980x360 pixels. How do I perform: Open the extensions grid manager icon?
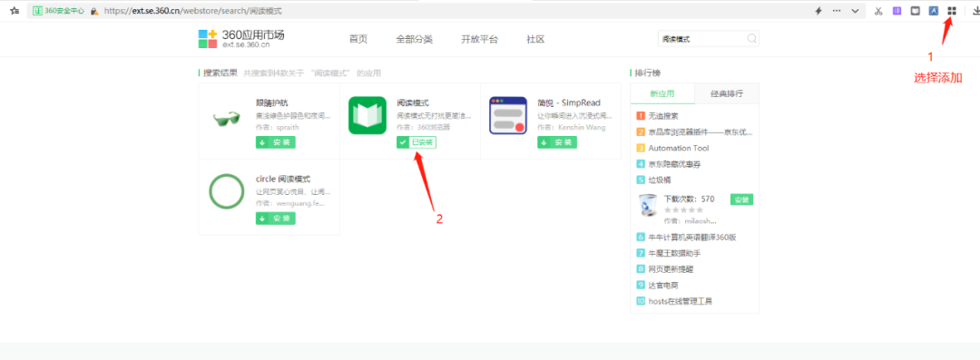pos(952,11)
